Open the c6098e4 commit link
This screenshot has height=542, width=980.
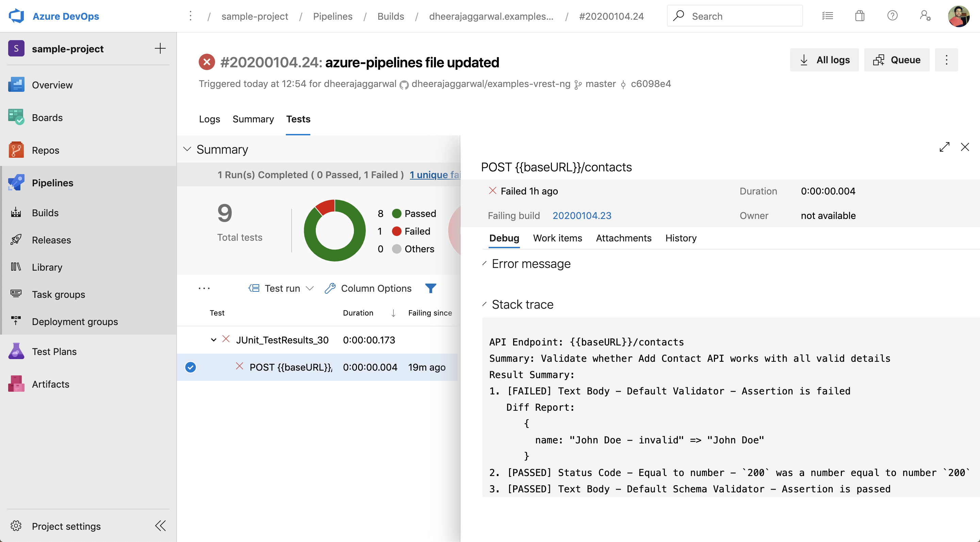[x=651, y=84]
